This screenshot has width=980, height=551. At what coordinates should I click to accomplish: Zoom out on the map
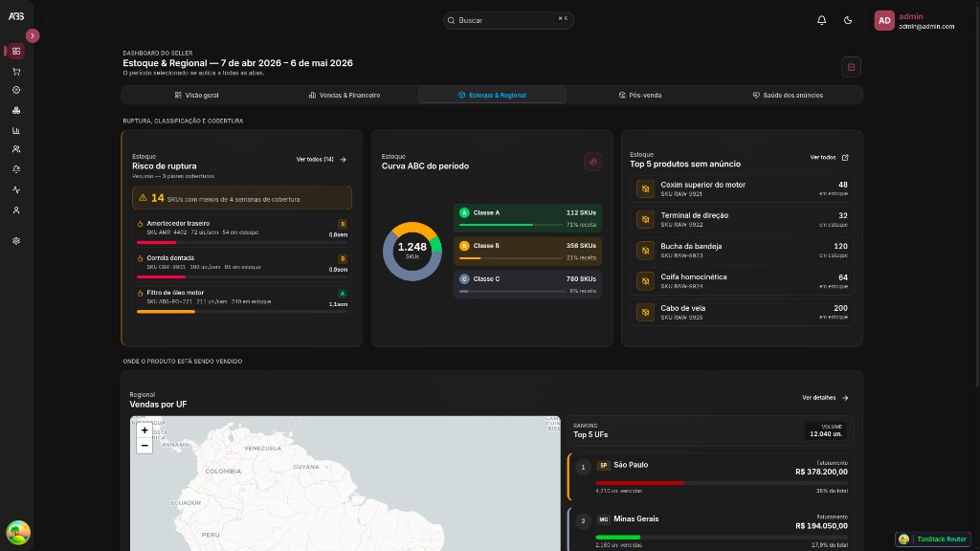pos(145,446)
